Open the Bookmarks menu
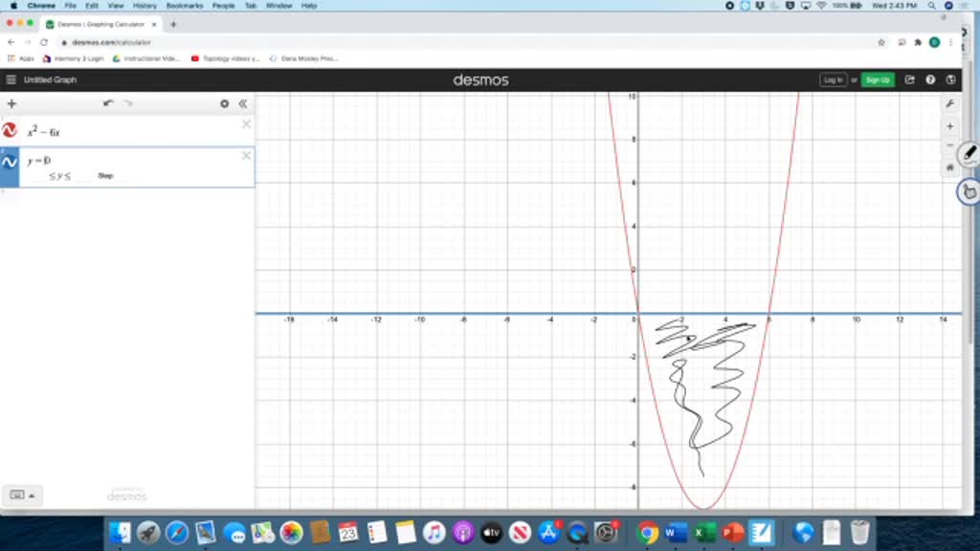The height and width of the screenshot is (551, 980). pos(185,6)
